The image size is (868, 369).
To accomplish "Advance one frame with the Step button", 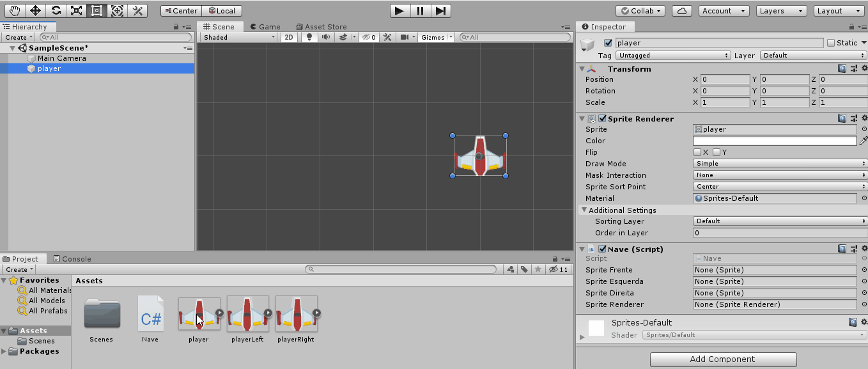I will coord(440,10).
